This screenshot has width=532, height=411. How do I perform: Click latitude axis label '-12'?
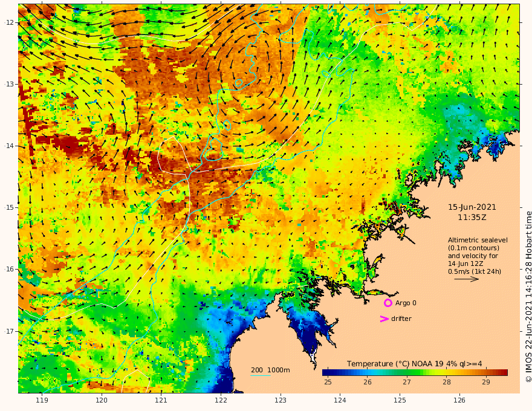[9, 22]
